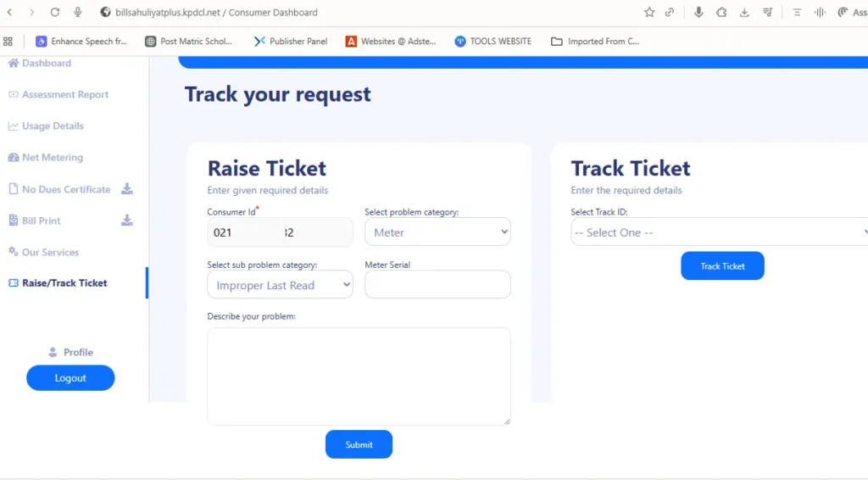The image size is (868, 480).
Task: Click the download icon beside Bill Print
Action: point(127,220)
